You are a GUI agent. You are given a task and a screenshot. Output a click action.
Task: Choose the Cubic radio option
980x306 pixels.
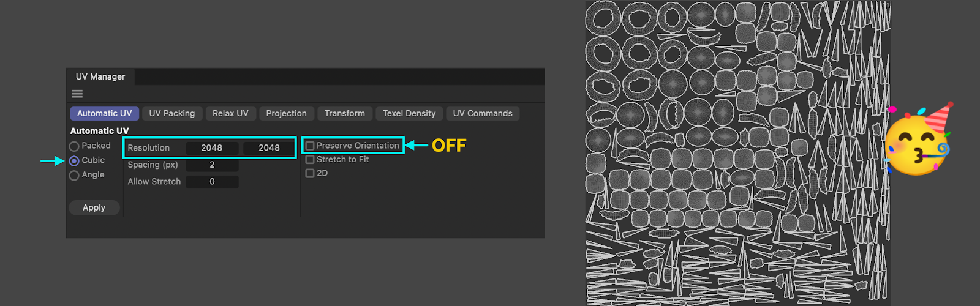[x=74, y=161]
